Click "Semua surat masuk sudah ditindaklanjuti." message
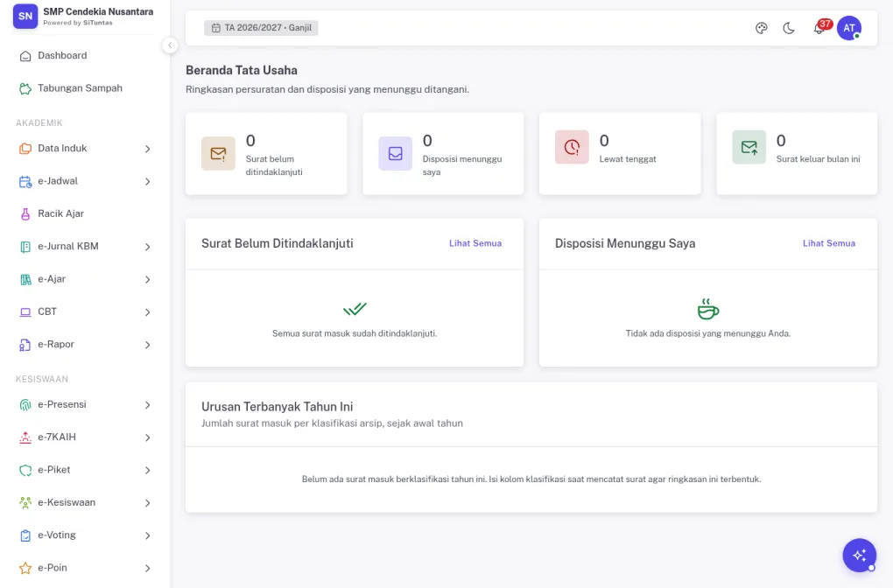Viewport: 893px width, 588px height. [355, 333]
